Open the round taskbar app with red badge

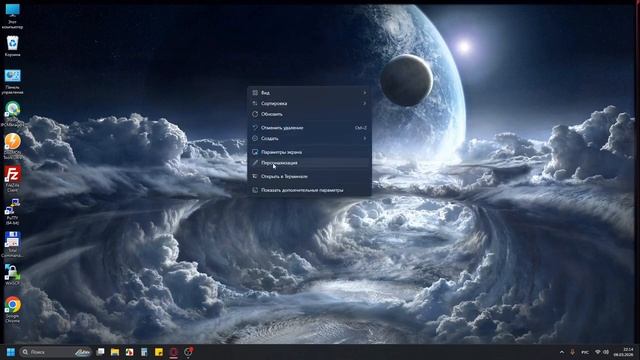188,352
